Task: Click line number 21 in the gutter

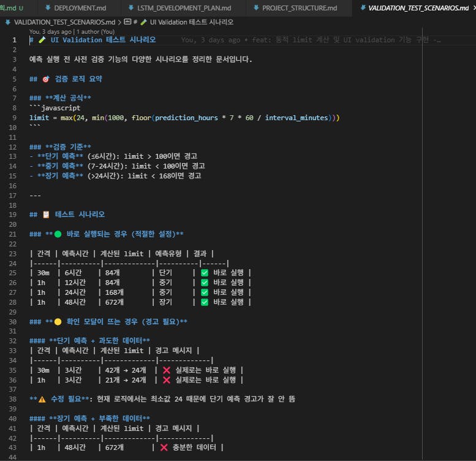Action: pyautogui.click(x=12, y=234)
